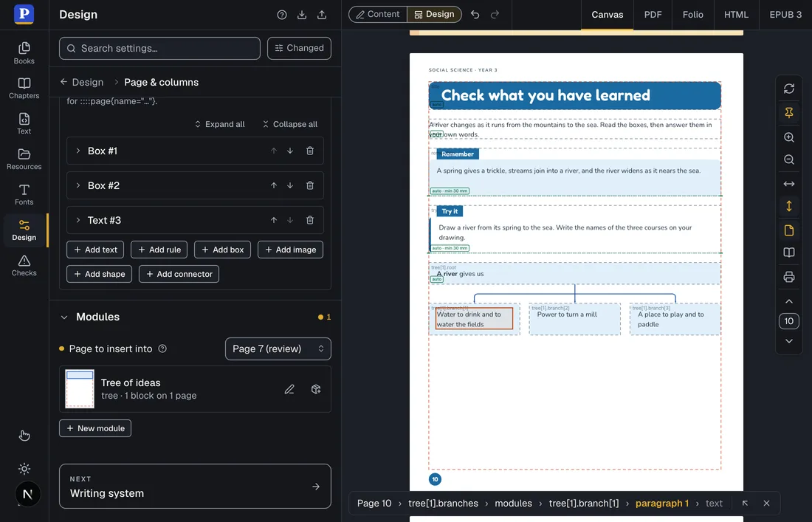
Task: Edit the Tree of ideas module
Action: [x=289, y=389]
